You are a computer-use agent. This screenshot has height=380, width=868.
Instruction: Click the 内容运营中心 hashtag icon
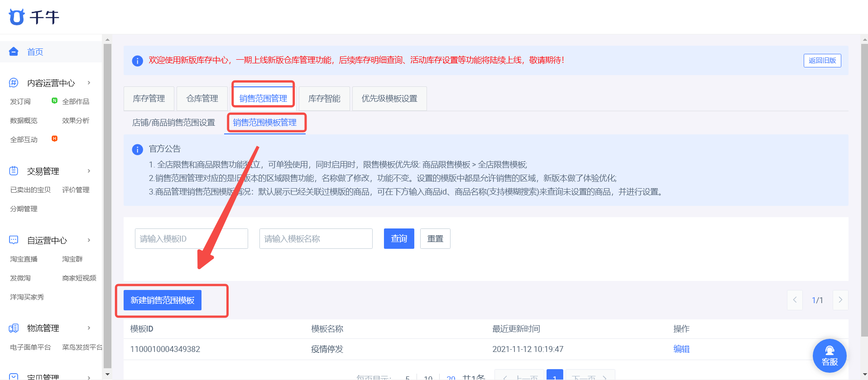[14, 83]
